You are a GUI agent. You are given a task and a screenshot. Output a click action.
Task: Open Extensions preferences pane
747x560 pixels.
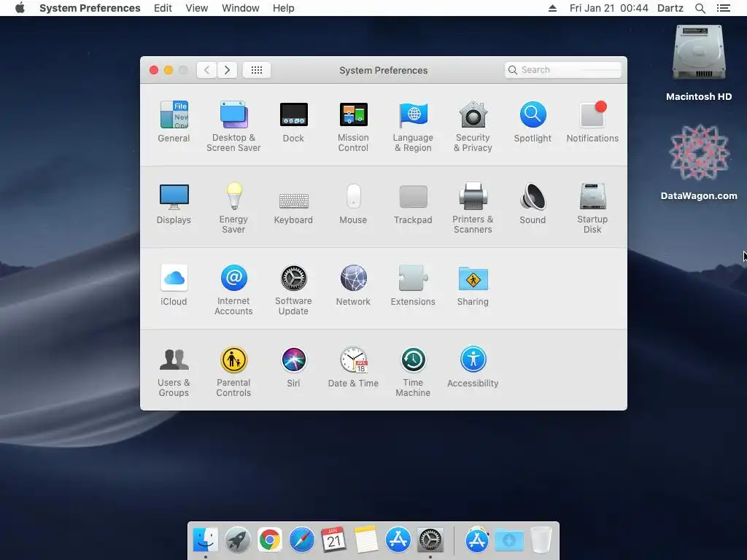coord(413,285)
